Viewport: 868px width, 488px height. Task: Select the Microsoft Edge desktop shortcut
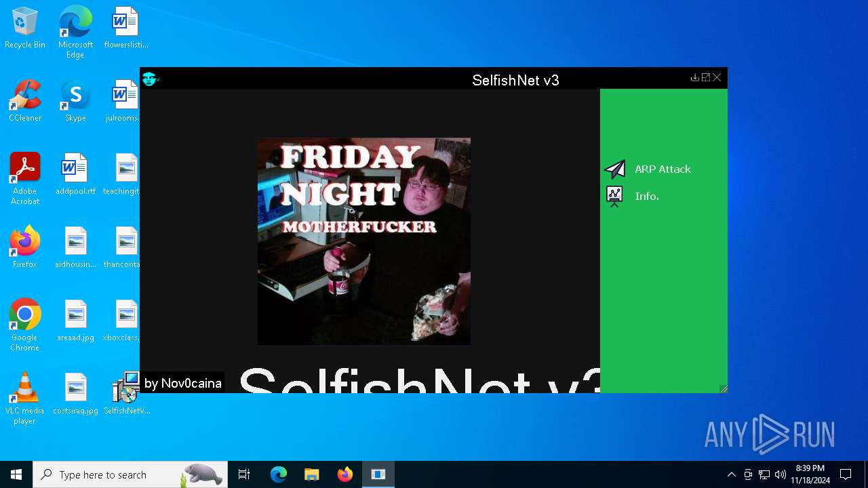(75, 33)
